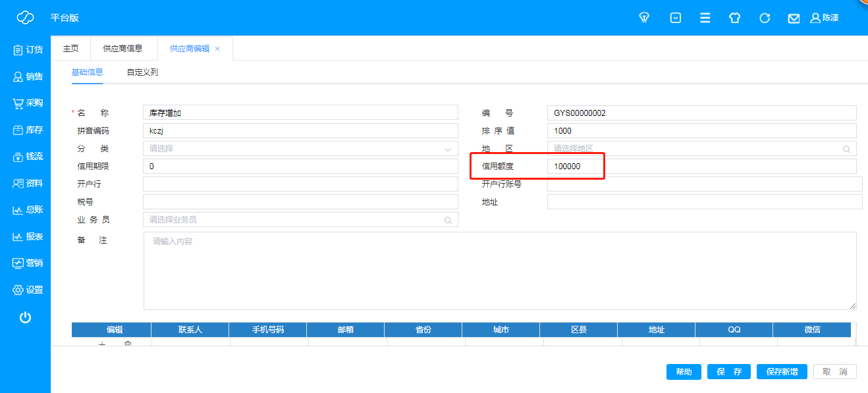Click the 地址 address input field in the form
The height and width of the screenshot is (393, 868).
pyautogui.click(x=705, y=201)
